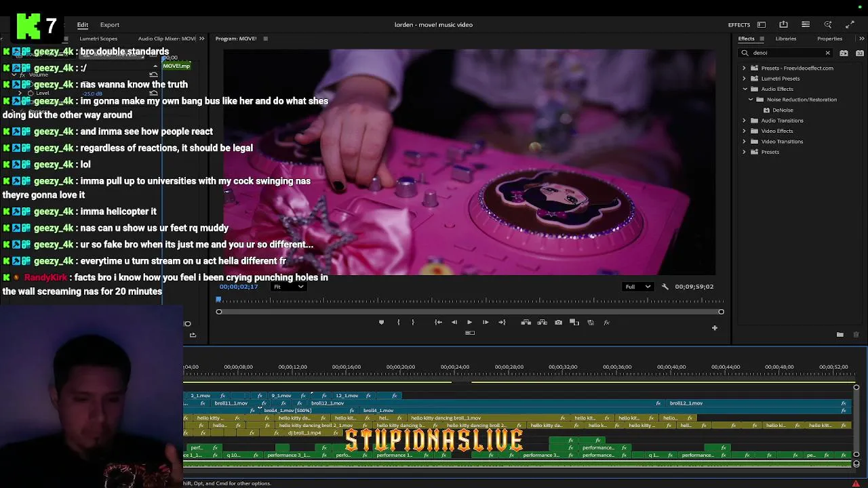Step forward one frame
Viewport: 868px width, 488px height.
[x=486, y=323]
